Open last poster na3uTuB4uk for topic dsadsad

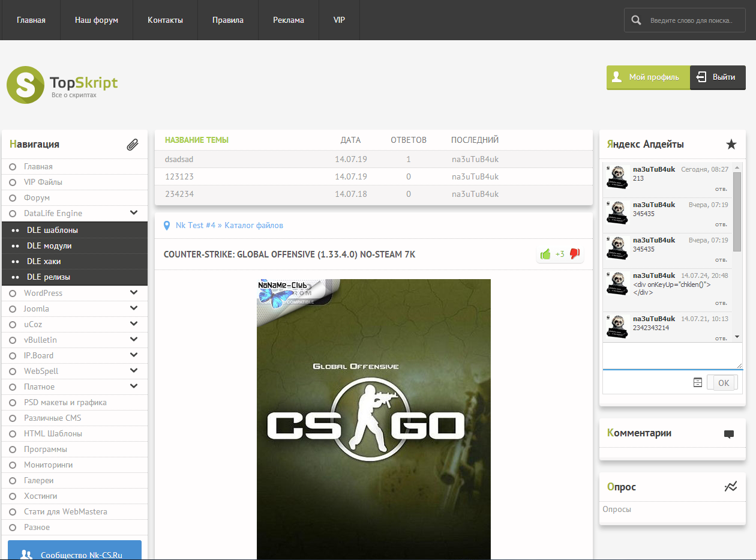(475, 159)
